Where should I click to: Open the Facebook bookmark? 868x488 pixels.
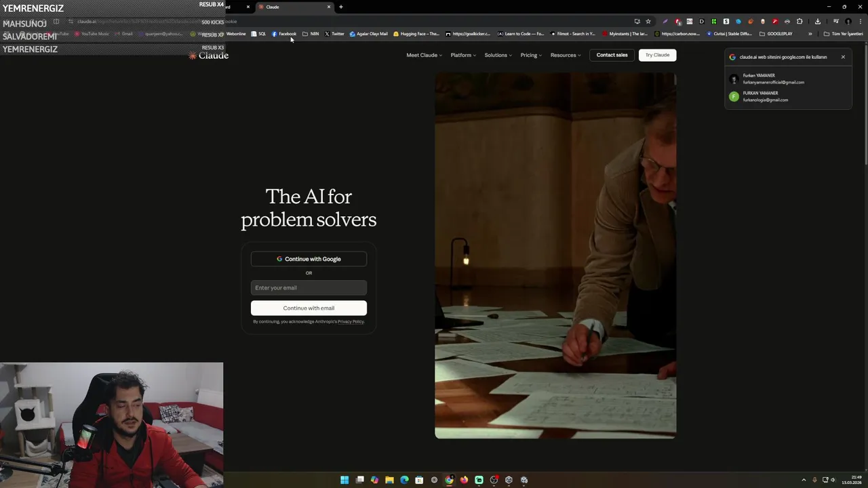click(x=284, y=34)
